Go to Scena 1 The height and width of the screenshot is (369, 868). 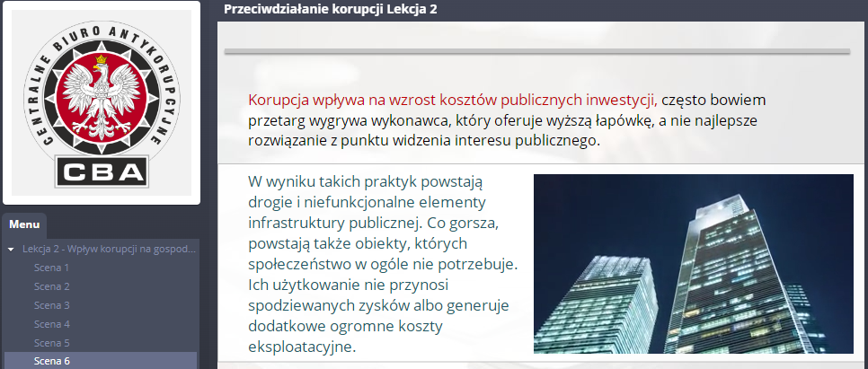(51, 268)
